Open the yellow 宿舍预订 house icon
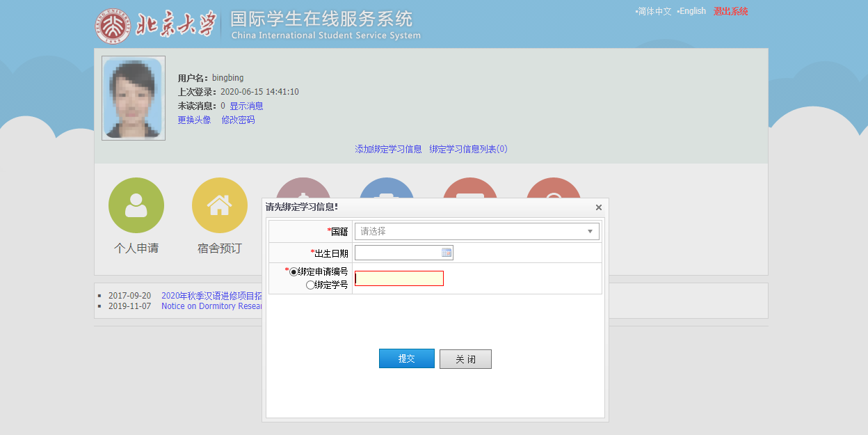 click(x=220, y=205)
